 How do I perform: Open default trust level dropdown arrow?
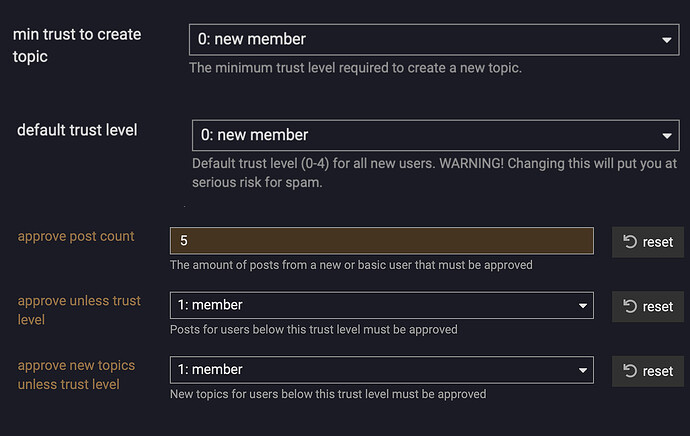(x=667, y=136)
